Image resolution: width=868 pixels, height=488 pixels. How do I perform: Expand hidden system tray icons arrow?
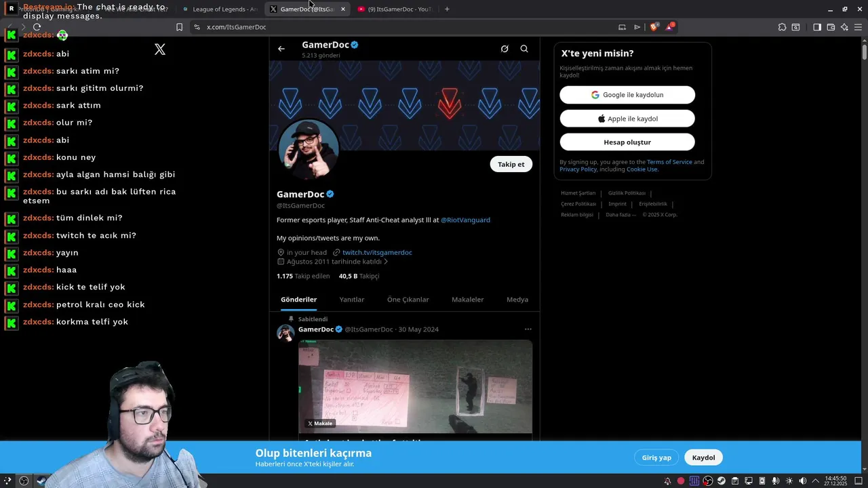click(816, 481)
